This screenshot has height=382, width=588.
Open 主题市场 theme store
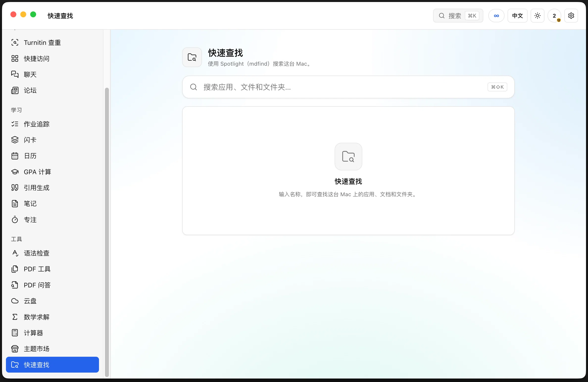(x=52, y=349)
